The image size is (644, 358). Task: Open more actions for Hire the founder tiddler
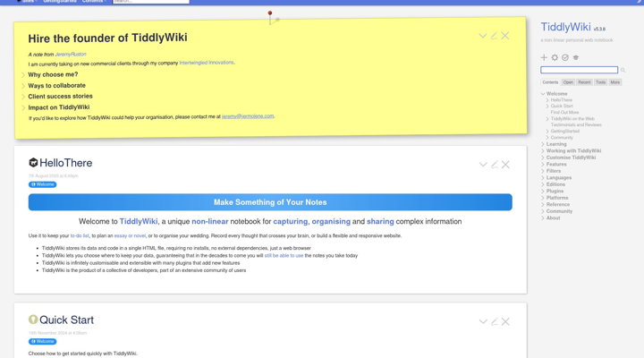coord(483,36)
